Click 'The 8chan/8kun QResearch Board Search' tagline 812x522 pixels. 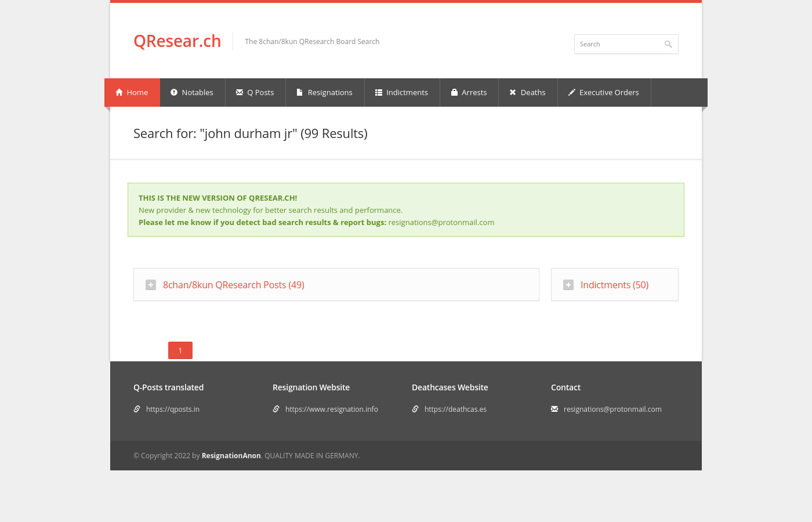coord(312,41)
